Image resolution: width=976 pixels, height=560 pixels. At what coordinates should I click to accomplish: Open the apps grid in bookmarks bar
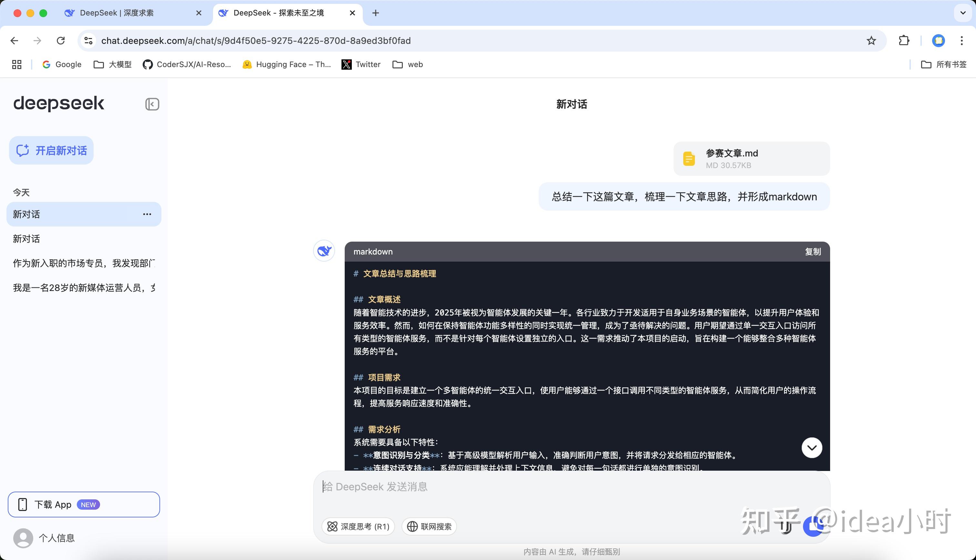tap(16, 65)
